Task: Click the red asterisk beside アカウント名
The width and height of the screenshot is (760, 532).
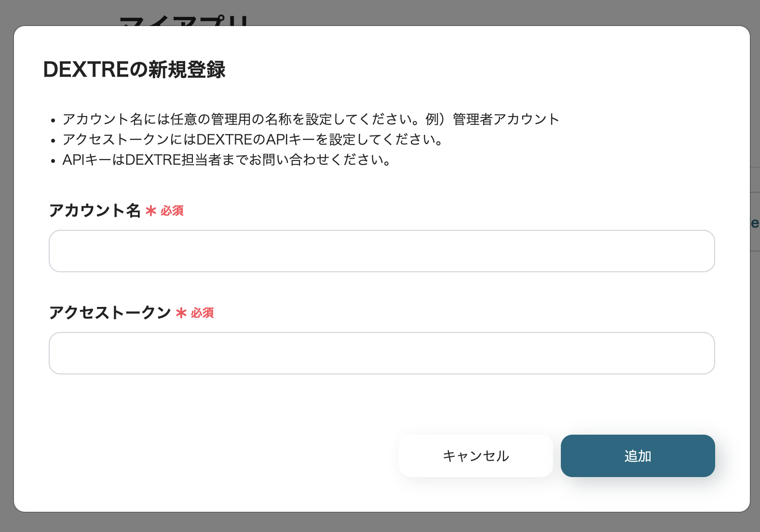Action: [x=151, y=211]
